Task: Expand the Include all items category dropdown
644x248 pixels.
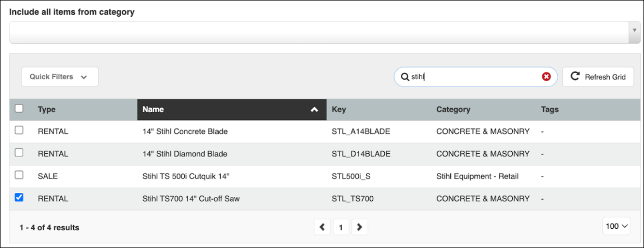Action: point(634,31)
